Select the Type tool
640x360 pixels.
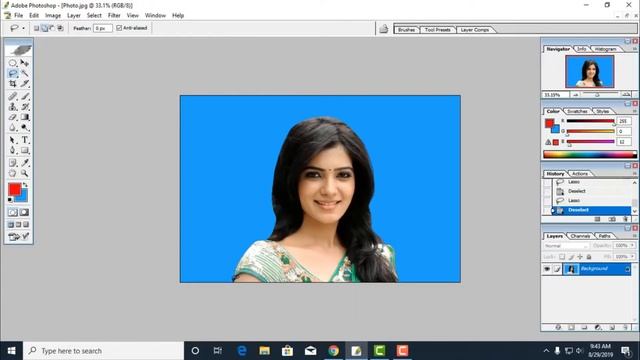click(25, 140)
